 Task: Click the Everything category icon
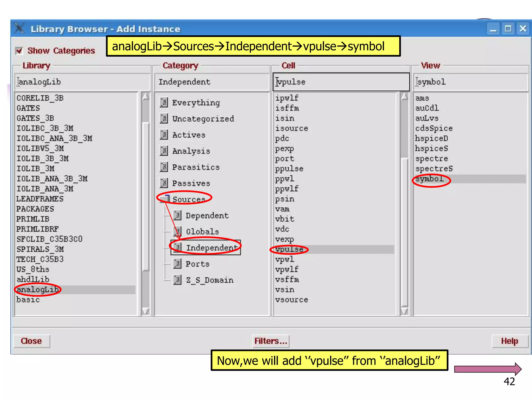click(x=164, y=103)
